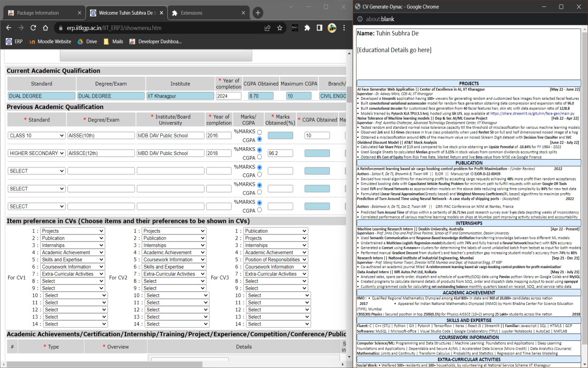Screen dimensions: 588x368
Task: Open the Moodle Website bookmark
Action: [50, 41]
